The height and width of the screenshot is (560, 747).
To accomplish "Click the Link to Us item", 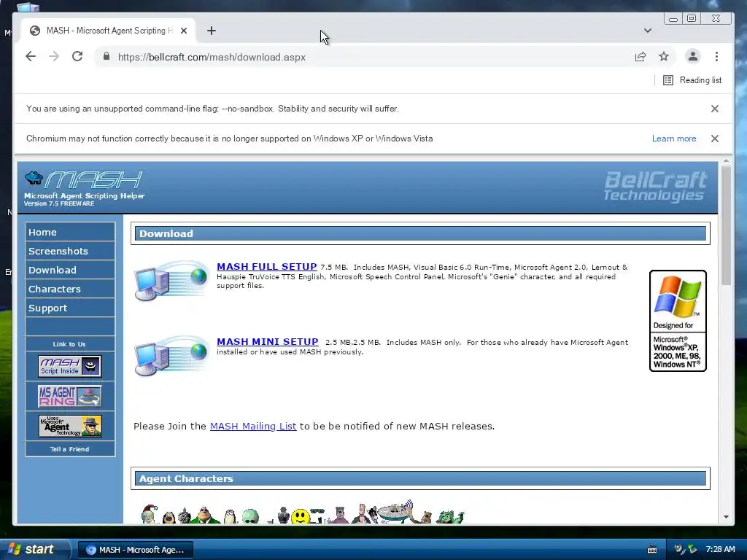I will [69, 344].
